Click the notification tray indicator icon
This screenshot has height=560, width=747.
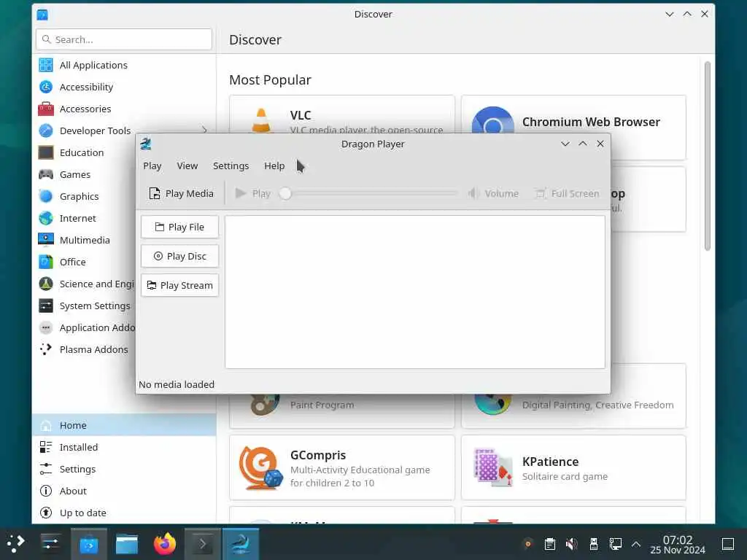(528, 543)
